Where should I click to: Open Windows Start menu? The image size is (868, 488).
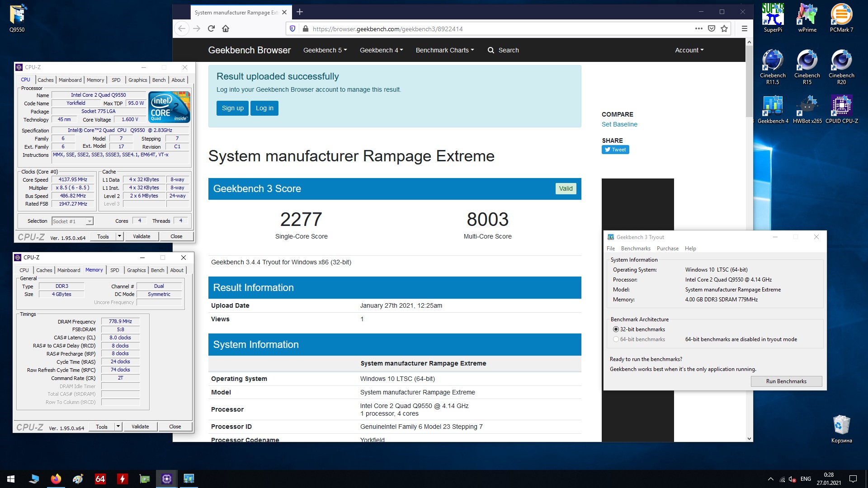coord(11,479)
